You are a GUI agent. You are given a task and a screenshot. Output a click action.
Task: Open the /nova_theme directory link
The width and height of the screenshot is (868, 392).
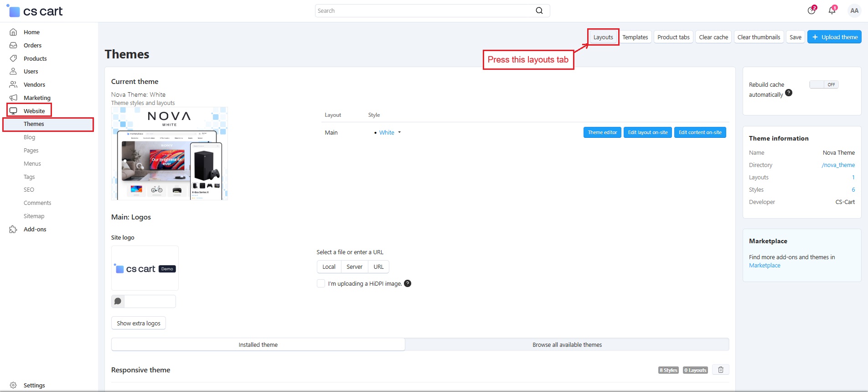(x=838, y=165)
